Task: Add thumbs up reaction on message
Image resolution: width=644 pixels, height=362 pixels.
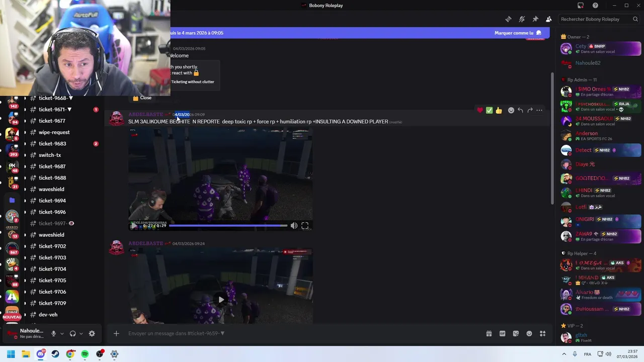Action: (499, 110)
